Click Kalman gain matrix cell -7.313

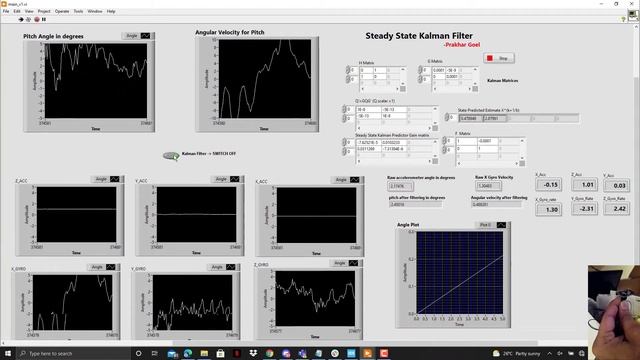(x=394, y=149)
